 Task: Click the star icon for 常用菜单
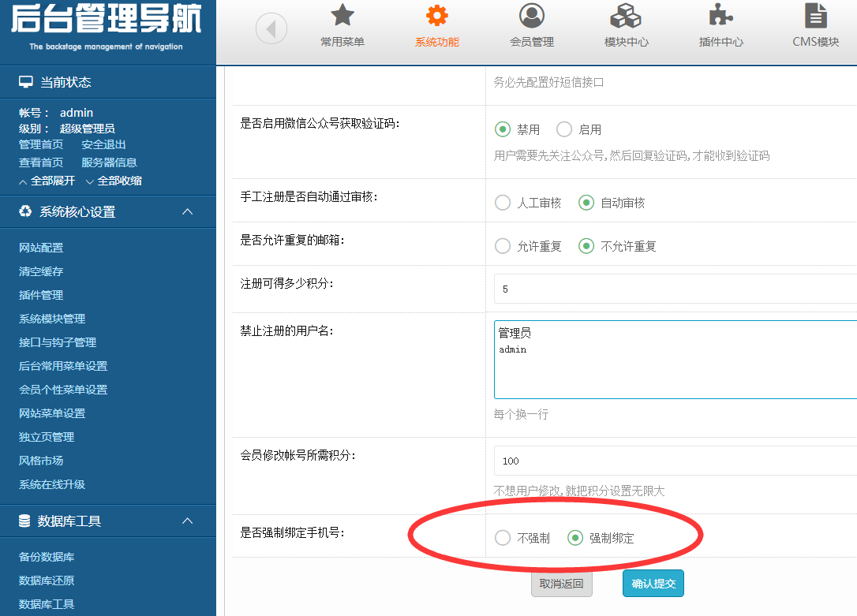point(342,16)
